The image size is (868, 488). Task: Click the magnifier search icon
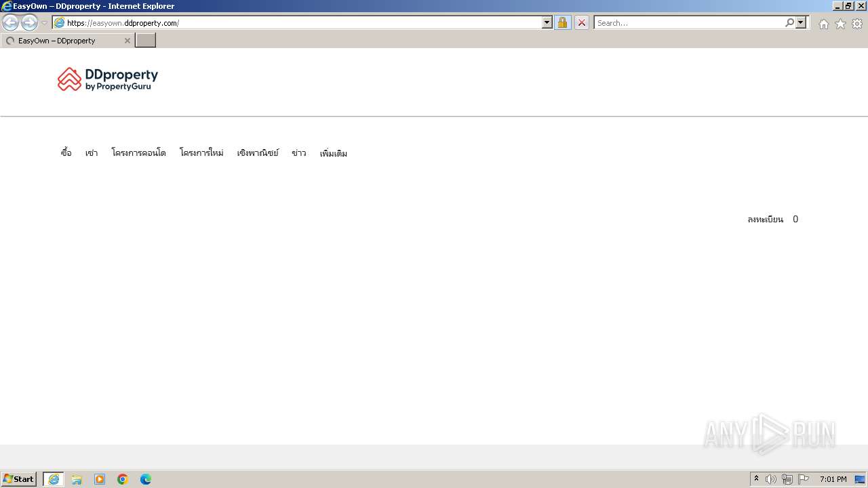(789, 22)
